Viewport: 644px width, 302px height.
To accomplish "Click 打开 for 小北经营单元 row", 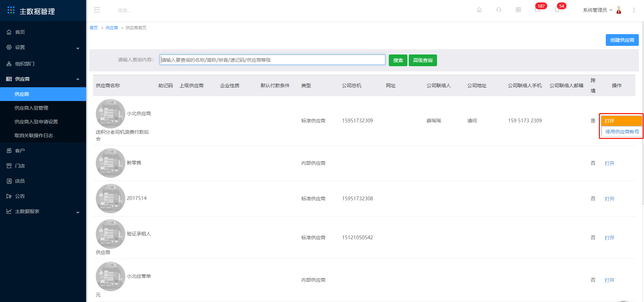I will coord(610,280).
